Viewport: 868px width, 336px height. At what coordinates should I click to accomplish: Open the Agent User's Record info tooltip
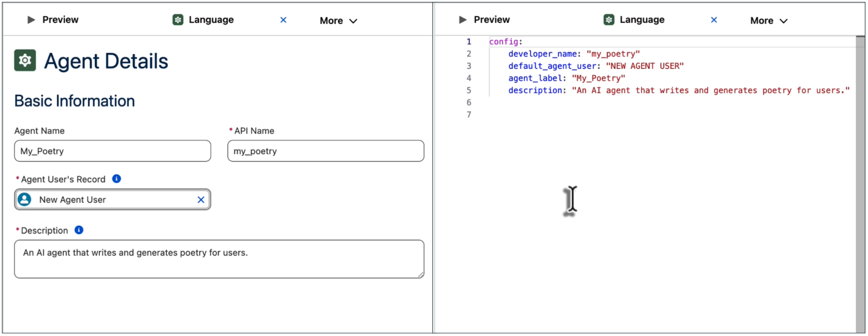click(117, 179)
